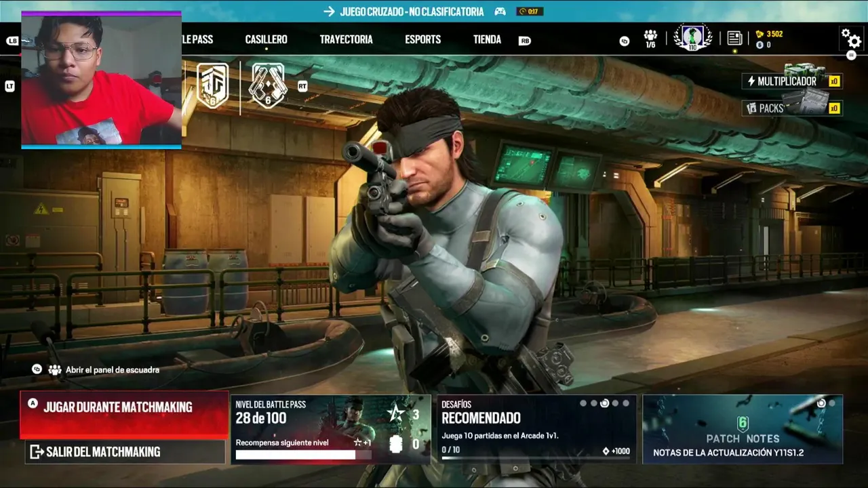Click Juega 10 partidas en el Arcade 1v1
868x488 pixels.
click(x=500, y=436)
